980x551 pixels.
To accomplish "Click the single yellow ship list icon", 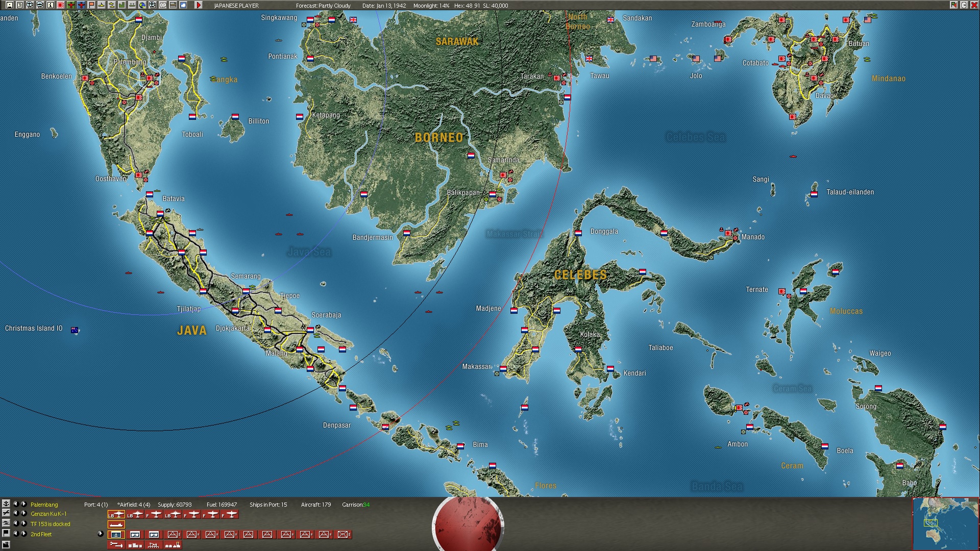I will click(102, 5).
